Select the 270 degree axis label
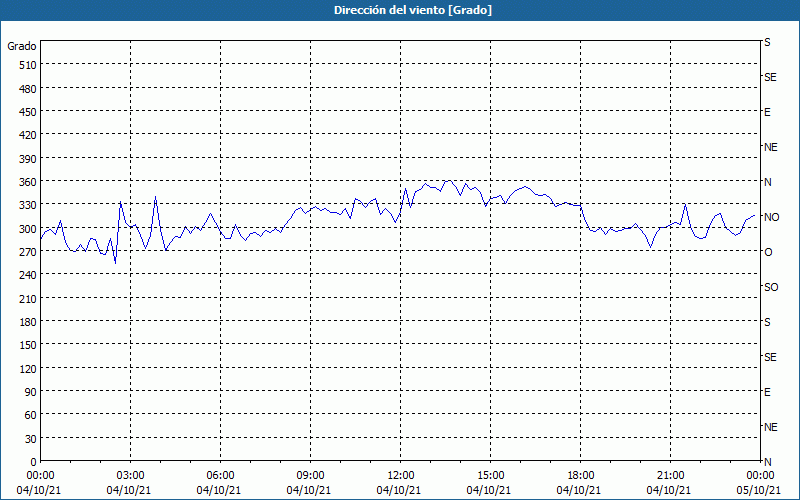This screenshot has width=800, height=500. 28,252
